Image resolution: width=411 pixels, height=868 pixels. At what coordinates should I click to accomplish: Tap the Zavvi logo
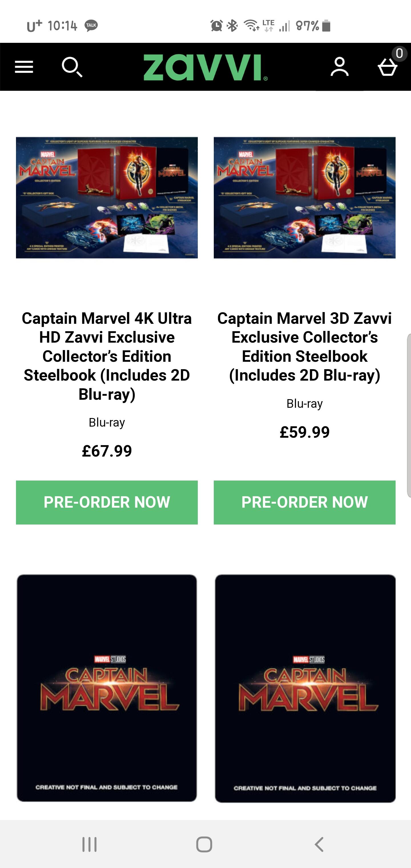(x=205, y=67)
